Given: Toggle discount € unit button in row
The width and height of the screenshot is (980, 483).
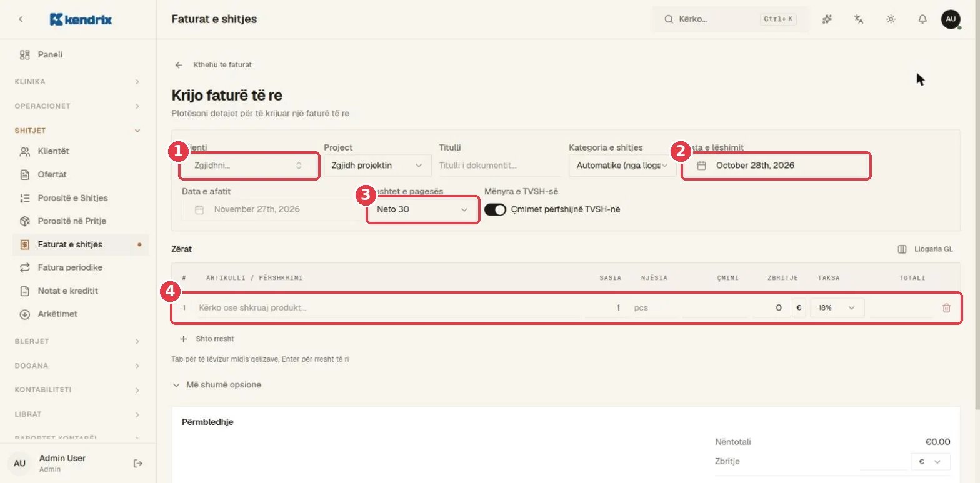Looking at the screenshot, I should pos(799,308).
